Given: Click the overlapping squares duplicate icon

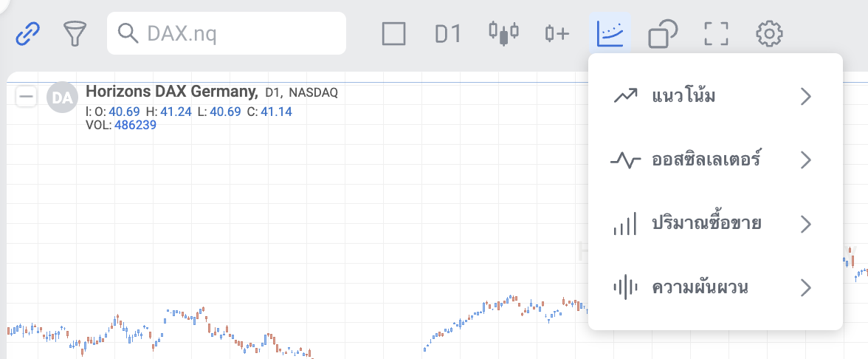Looking at the screenshot, I should pos(663,34).
